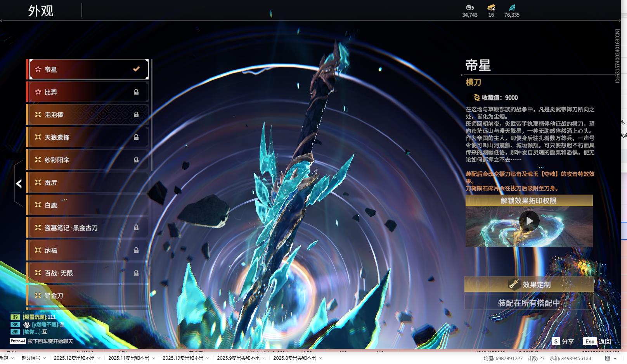Click the gold bar currency icon

coord(491,7)
